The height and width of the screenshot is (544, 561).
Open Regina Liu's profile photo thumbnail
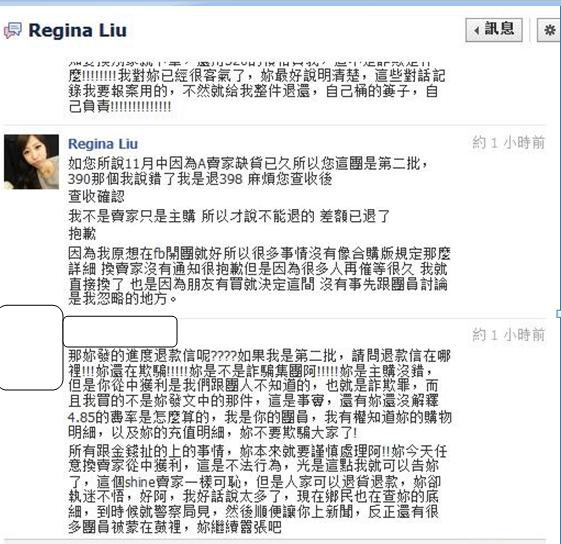tap(31, 162)
